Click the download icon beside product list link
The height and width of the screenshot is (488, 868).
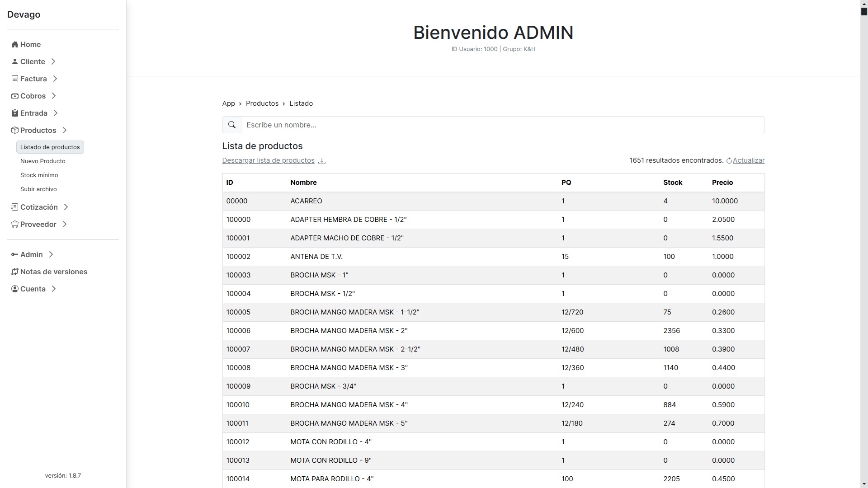click(322, 161)
